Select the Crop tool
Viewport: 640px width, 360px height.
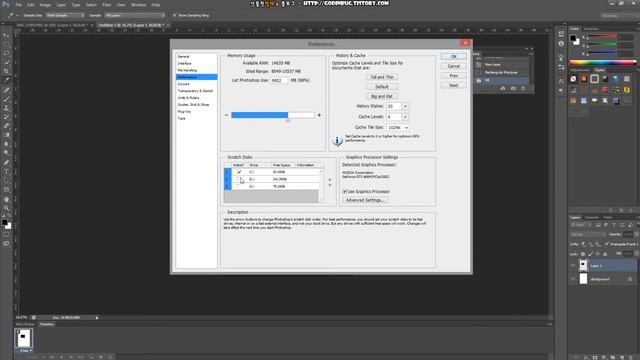click(6, 71)
